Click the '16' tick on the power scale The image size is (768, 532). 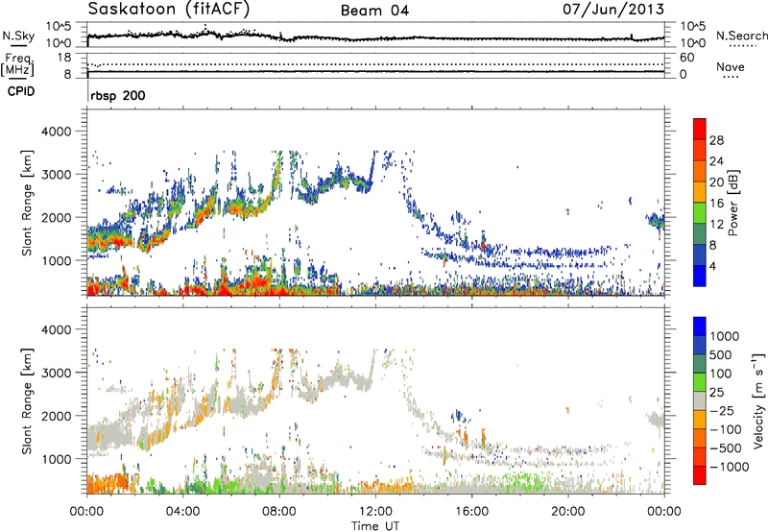716,204
